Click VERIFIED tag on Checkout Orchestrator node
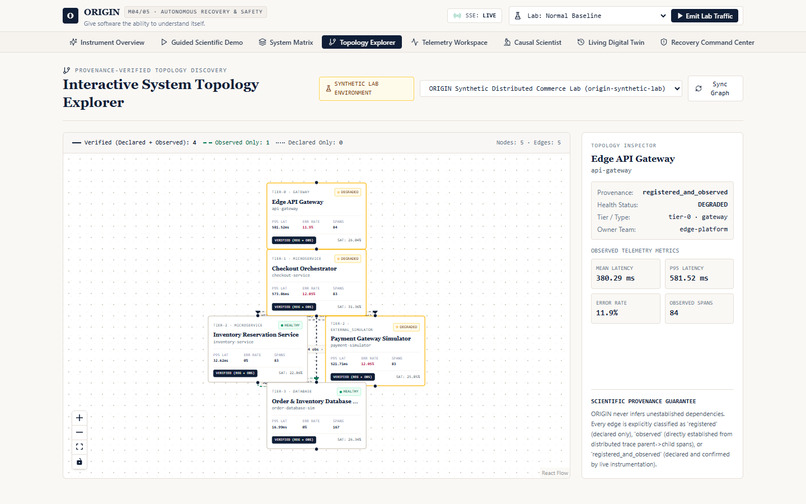This screenshot has width=806, height=504. (294, 307)
